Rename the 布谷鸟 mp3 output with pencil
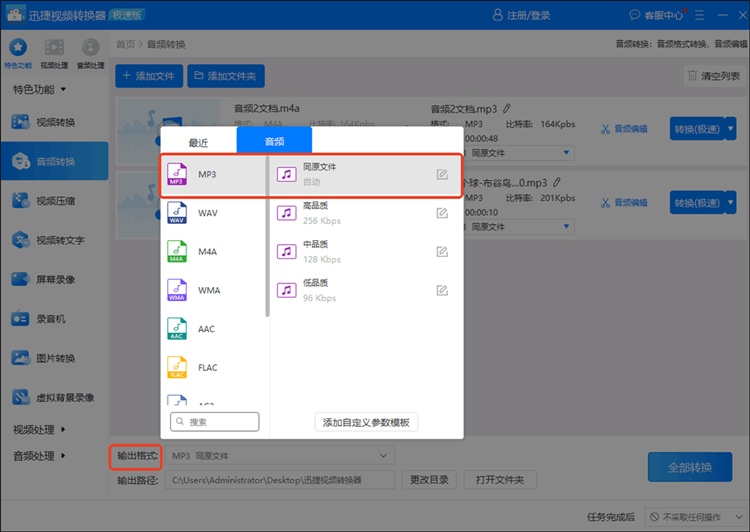The height and width of the screenshot is (532, 750). [x=557, y=182]
